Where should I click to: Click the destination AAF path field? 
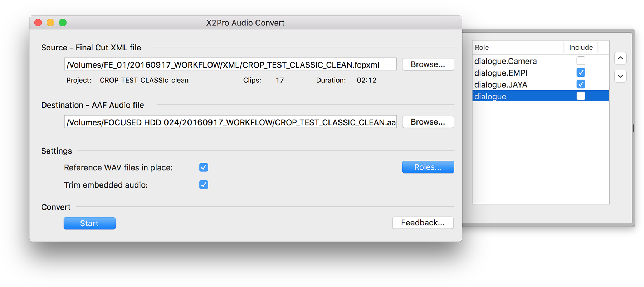coord(230,122)
